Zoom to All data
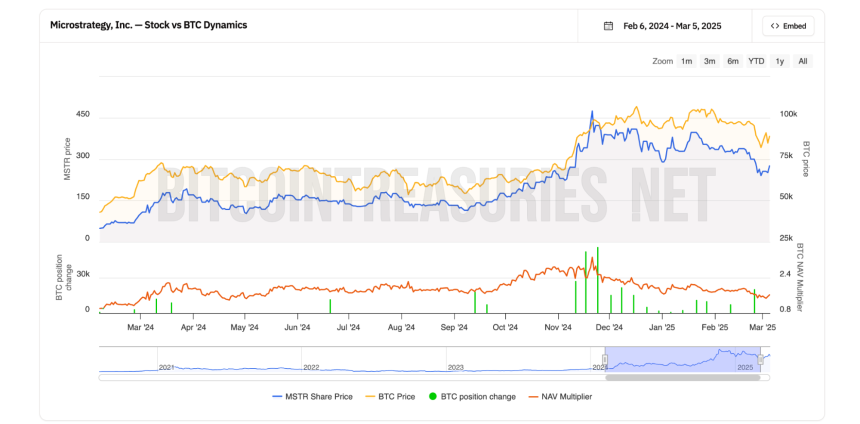Viewport: 860px width, 424px height. pos(803,61)
